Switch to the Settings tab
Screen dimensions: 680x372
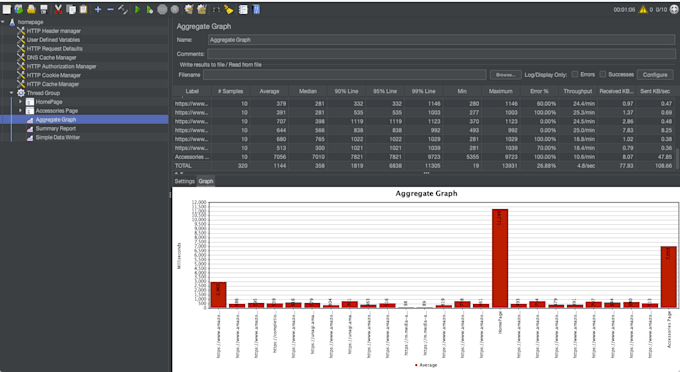click(184, 181)
